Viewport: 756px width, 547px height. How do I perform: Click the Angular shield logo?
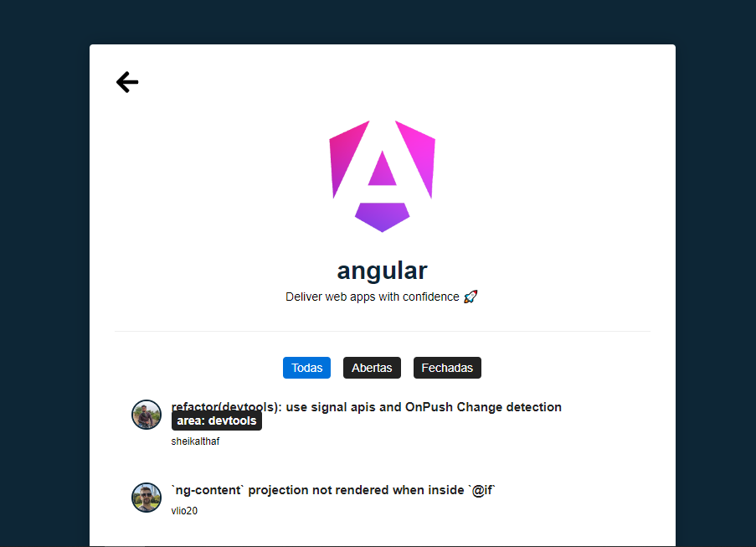coord(383,176)
